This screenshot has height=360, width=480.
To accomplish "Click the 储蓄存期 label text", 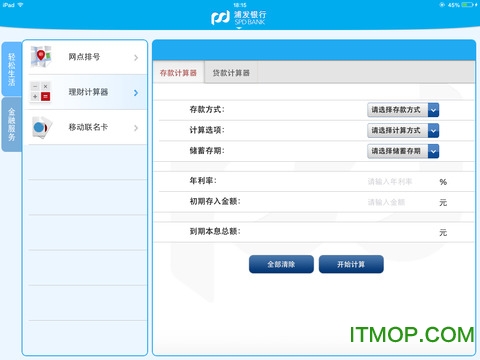I will [x=207, y=151].
